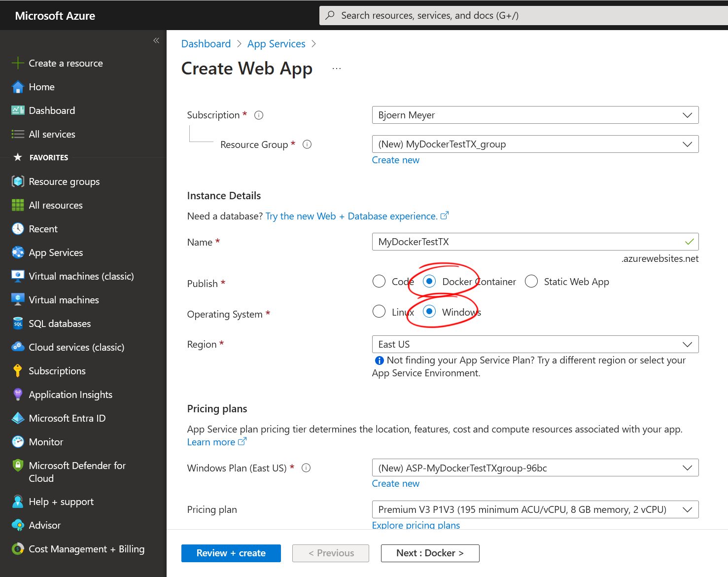Click the Home house icon
728x577 pixels.
pyautogui.click(x=18, y=87)
